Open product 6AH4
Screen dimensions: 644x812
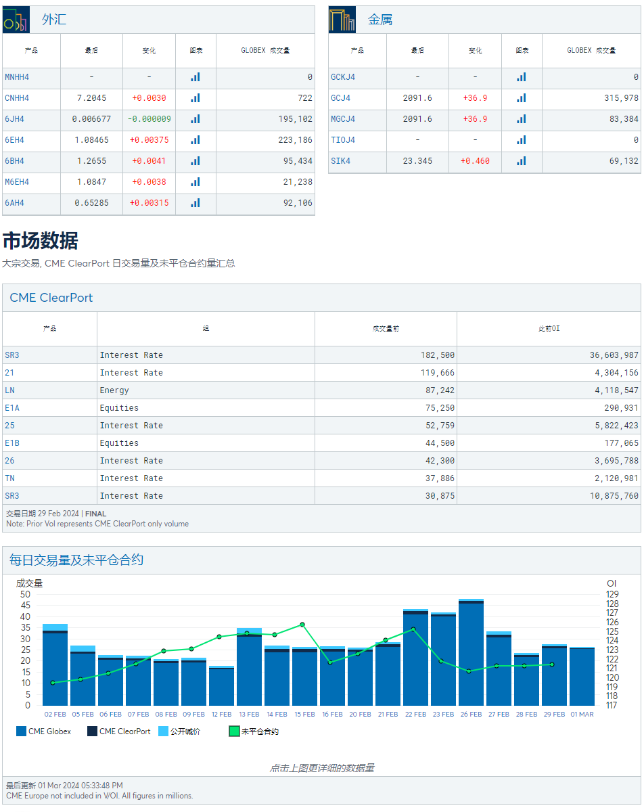14,203
